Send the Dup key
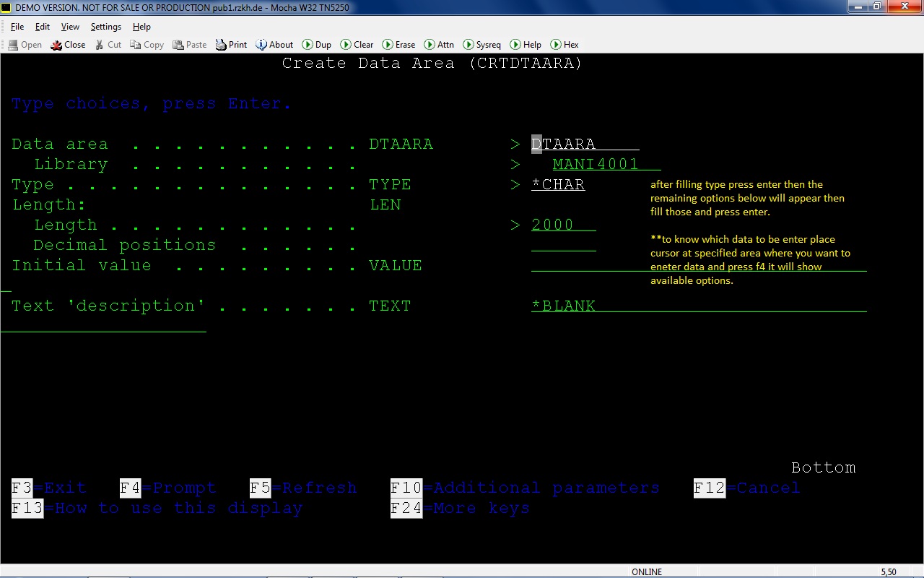The width and height of the screenshot is (924, 578). tap(316, 44)
